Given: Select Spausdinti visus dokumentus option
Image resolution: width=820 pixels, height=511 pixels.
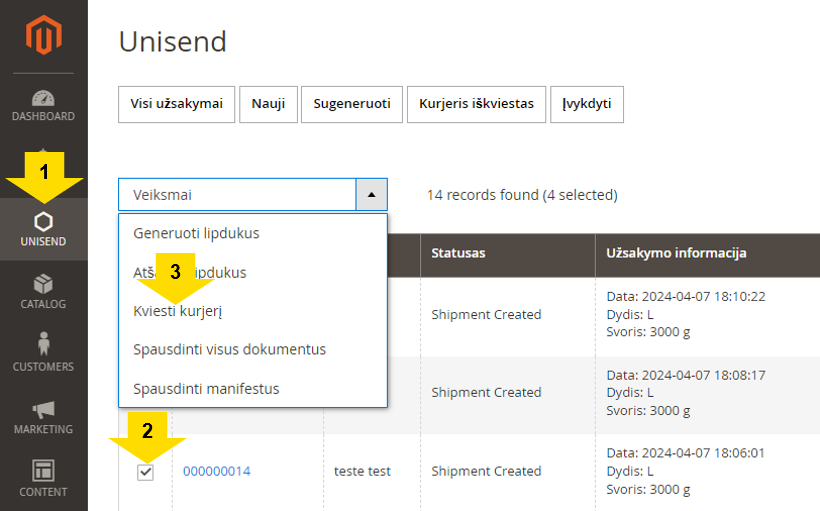Looking at the screenshot, I should tap(230, 349).
